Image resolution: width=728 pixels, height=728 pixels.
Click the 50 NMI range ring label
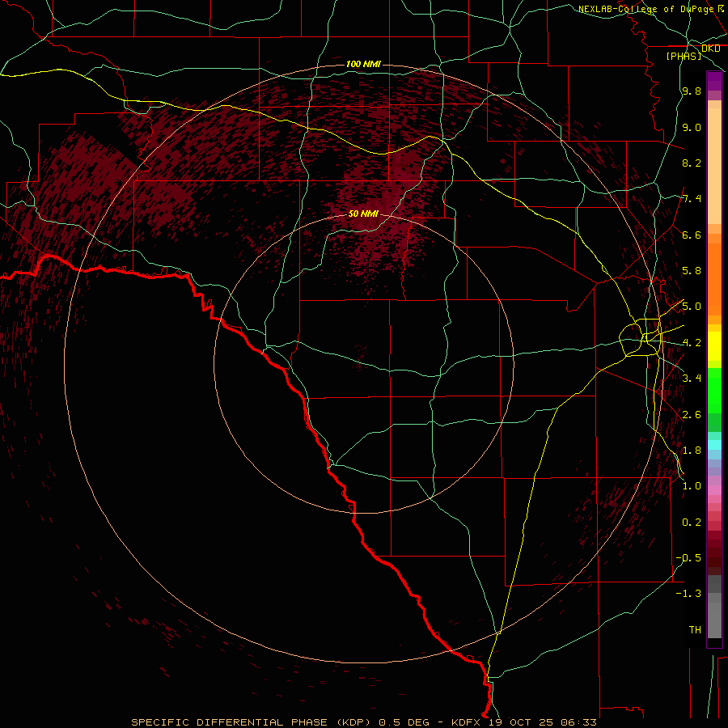tap(363, 214)
